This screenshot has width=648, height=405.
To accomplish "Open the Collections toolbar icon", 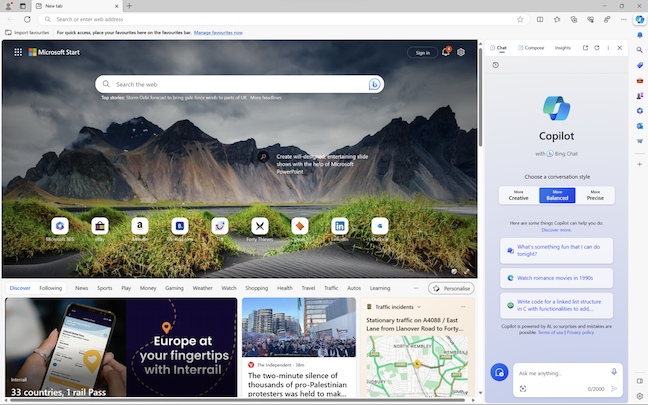I will tap(574, 19).
